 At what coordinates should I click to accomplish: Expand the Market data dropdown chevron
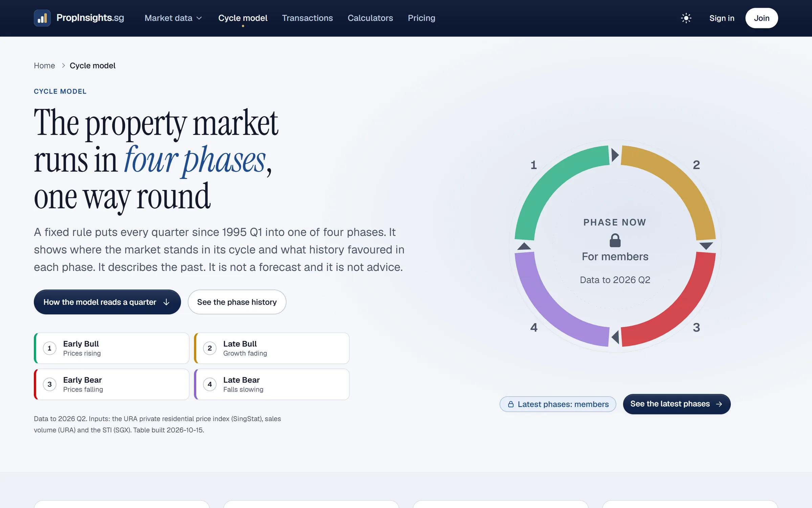(x=199, y=18)
